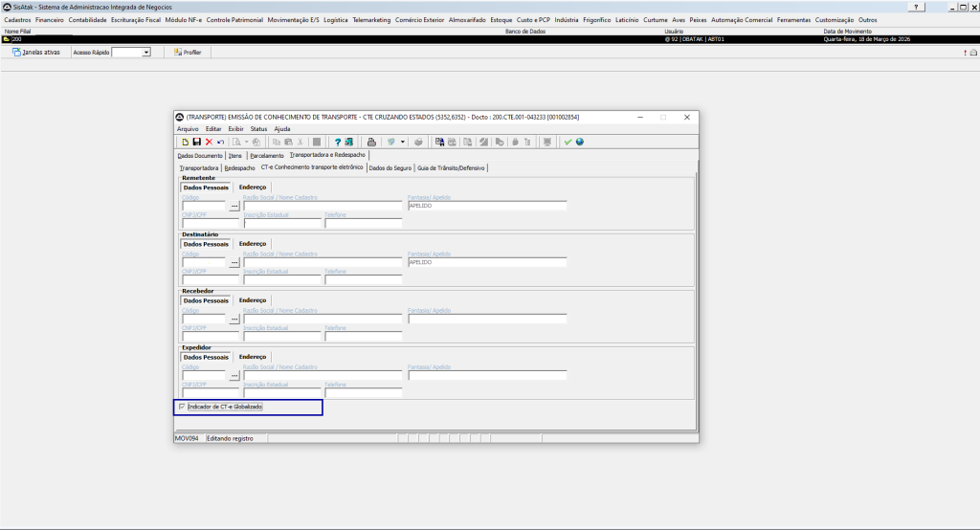This screenshot has width=980, height=530.
Task: Click the green checkmark confirm icon
Action: pos(568,142)
